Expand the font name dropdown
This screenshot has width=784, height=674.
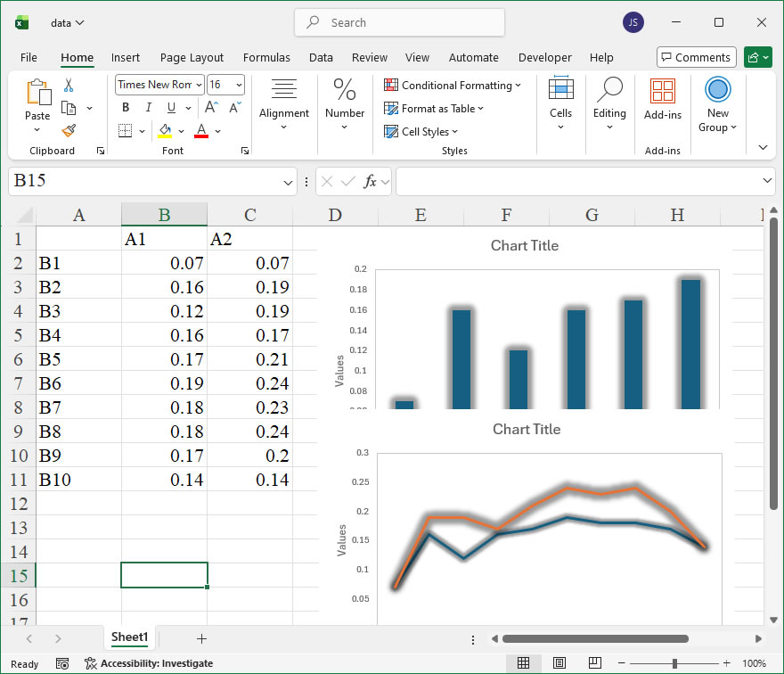(198, 85)
